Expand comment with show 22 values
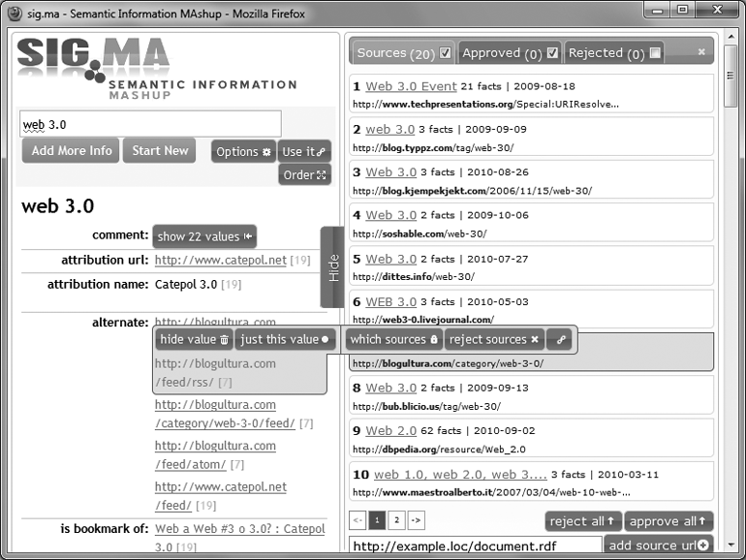This screenshot has width=746, height=560. coord(204,236)
